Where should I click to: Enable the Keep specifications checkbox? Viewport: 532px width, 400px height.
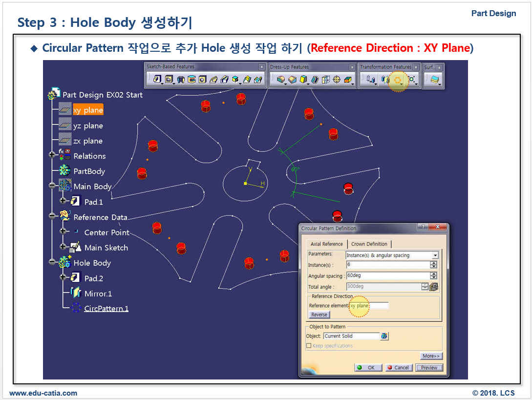coord(309,346)
